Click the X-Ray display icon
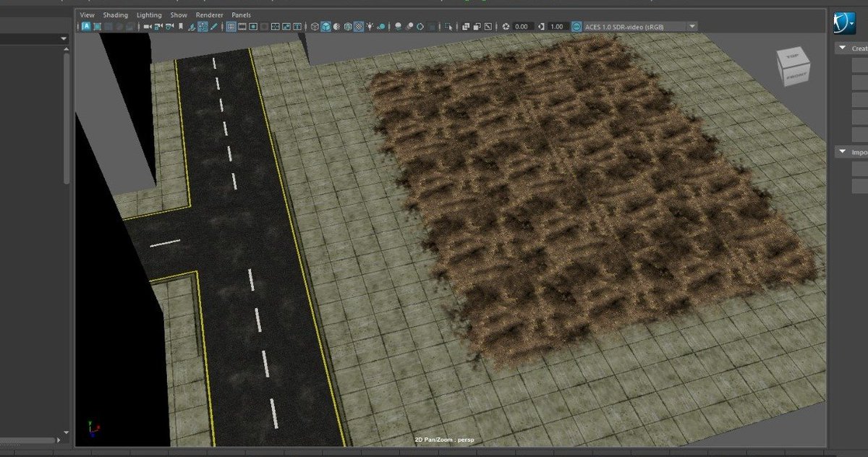This screenshot has width=868, height=457. (x=465, y=26)
